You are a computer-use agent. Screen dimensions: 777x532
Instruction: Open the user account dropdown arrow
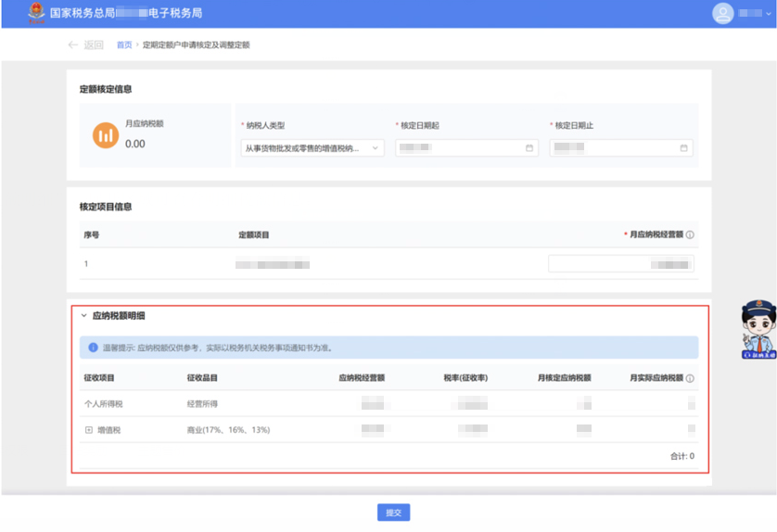[x=765, y=15]
